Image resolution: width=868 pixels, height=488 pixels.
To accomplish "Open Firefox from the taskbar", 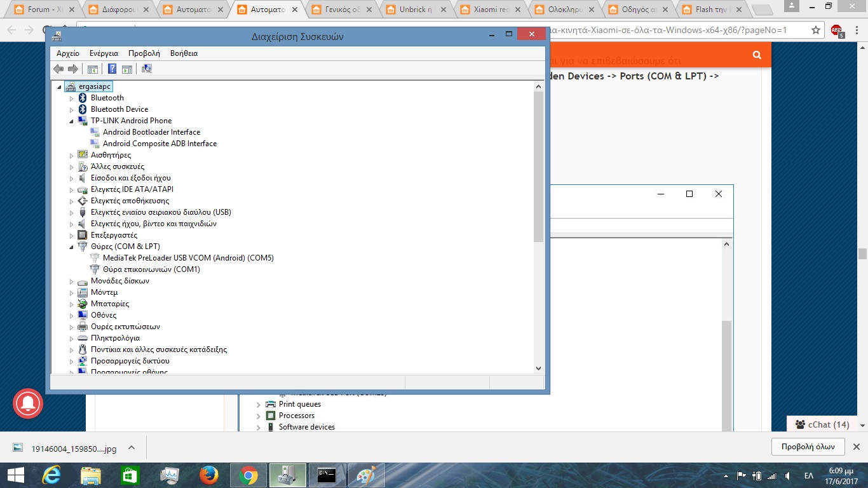I will pos(208,475).
